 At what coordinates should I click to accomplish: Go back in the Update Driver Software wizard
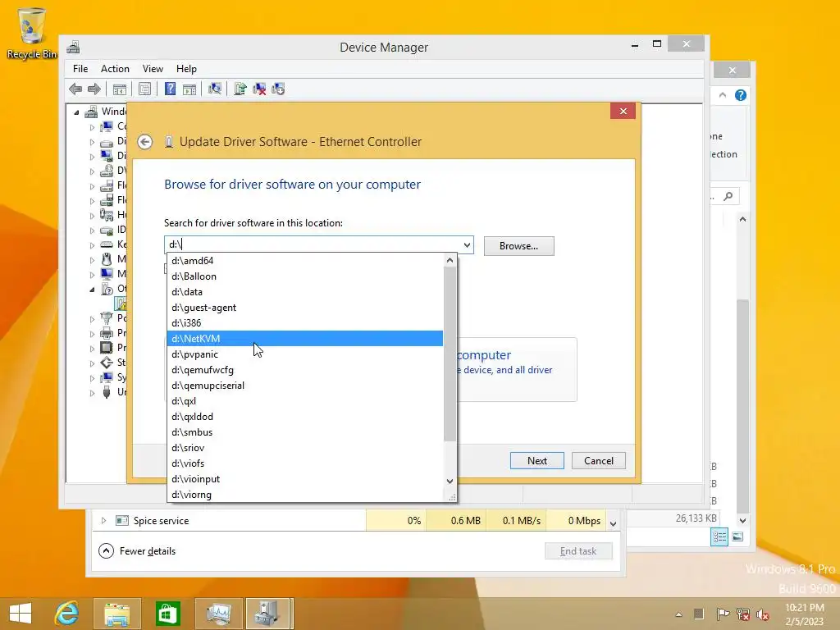tap(144, 142)
